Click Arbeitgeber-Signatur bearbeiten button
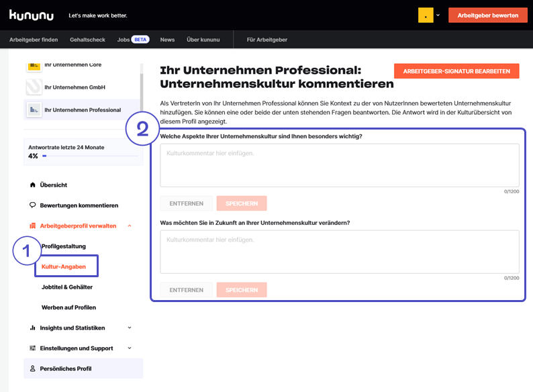Viewport: 533px width, 392px height. 456,71
